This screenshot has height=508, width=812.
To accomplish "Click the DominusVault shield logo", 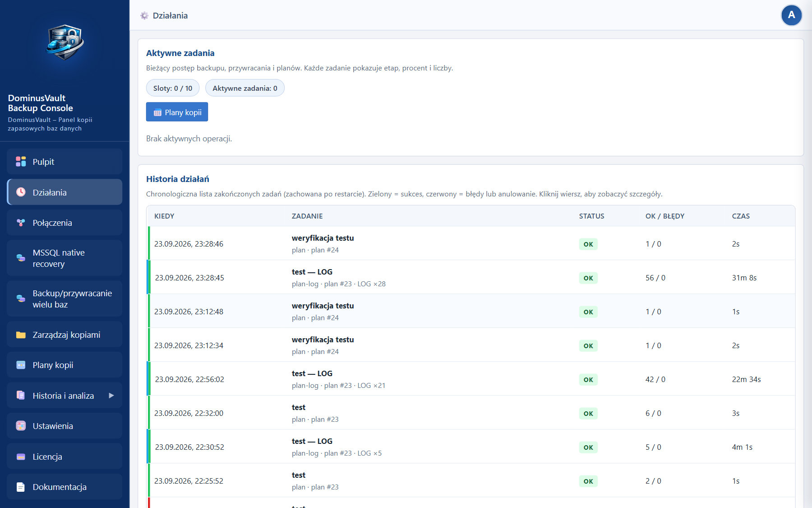I will point(65,42).
